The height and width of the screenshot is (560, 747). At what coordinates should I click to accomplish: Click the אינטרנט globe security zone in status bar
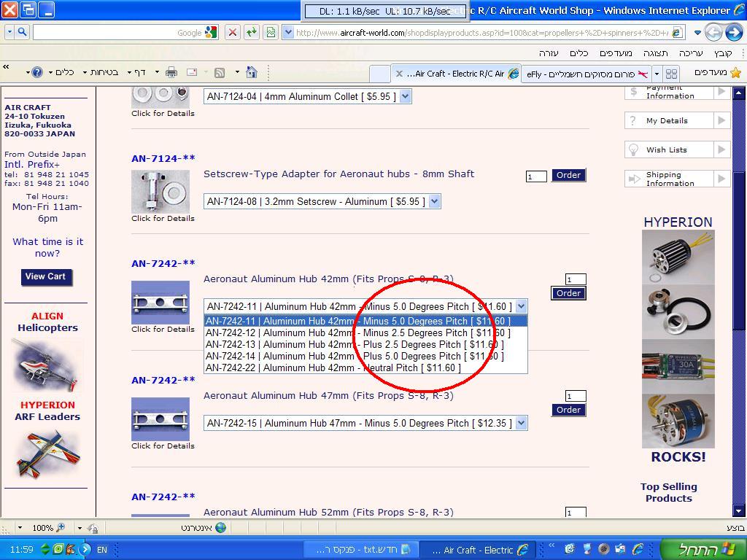point(204,528)
